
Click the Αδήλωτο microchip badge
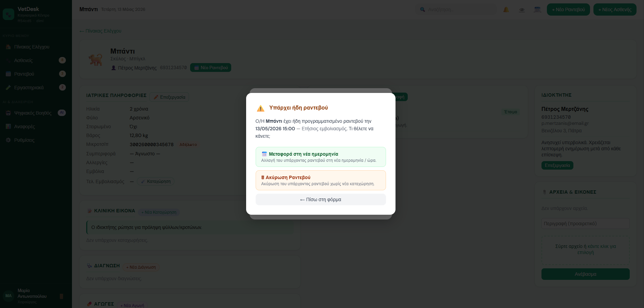(188, 145)
